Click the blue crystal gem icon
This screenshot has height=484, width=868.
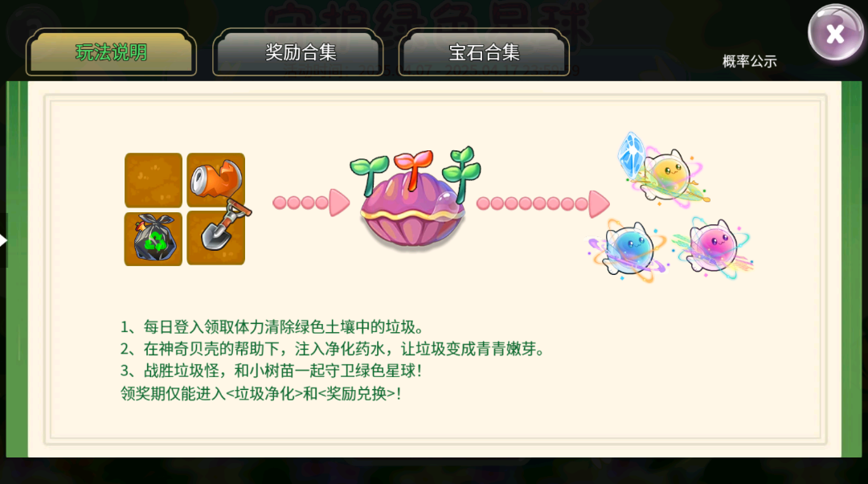[x=631, y=154]
